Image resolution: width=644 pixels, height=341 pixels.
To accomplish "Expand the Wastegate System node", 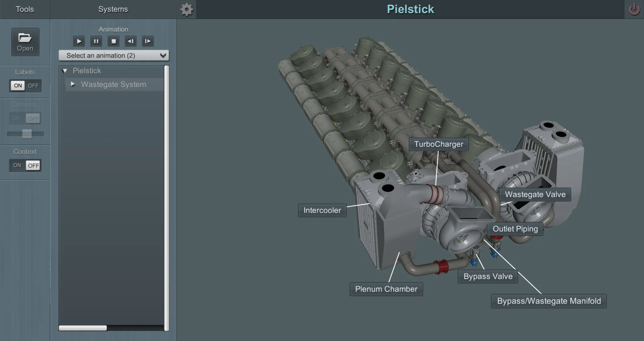I will pos(73,84).
